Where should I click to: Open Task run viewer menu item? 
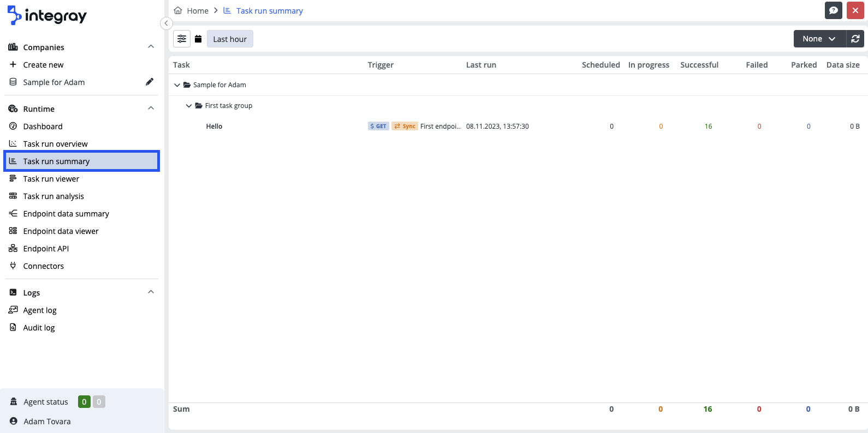point(51,179)
